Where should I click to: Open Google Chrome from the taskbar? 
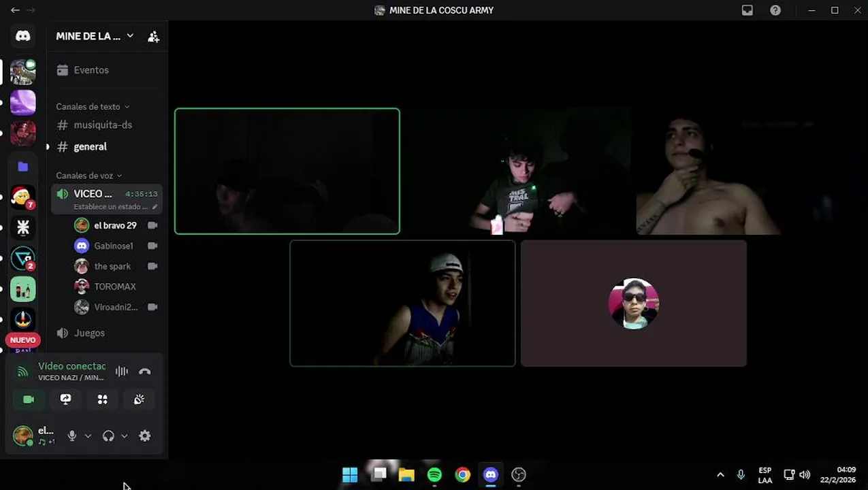click(462, 474)
